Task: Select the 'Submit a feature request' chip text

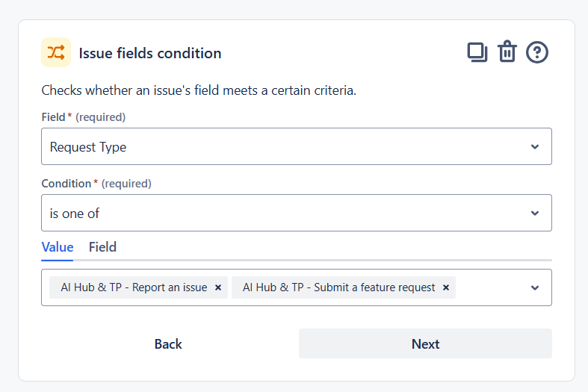Action: 374,287
